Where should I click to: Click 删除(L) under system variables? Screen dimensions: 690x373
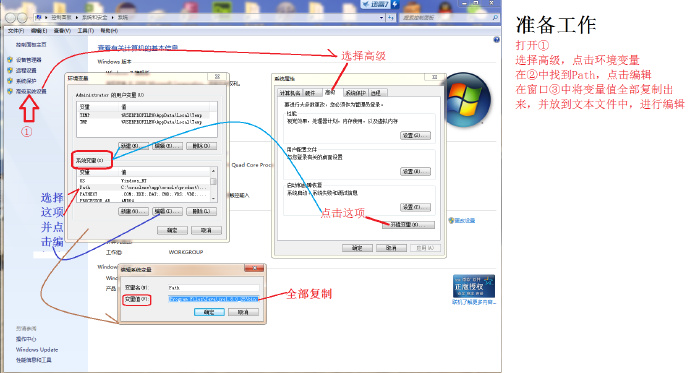click(201, 212)
